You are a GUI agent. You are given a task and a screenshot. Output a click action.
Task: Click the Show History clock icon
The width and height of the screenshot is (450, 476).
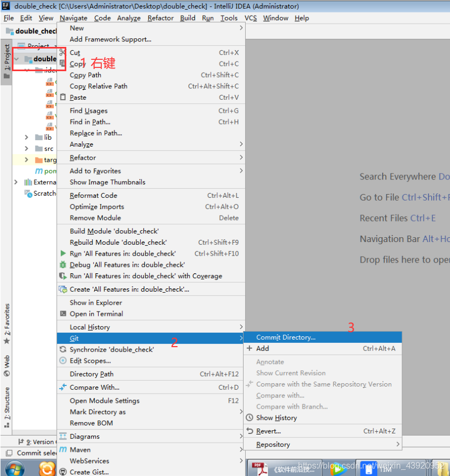(x=250, y=417)
